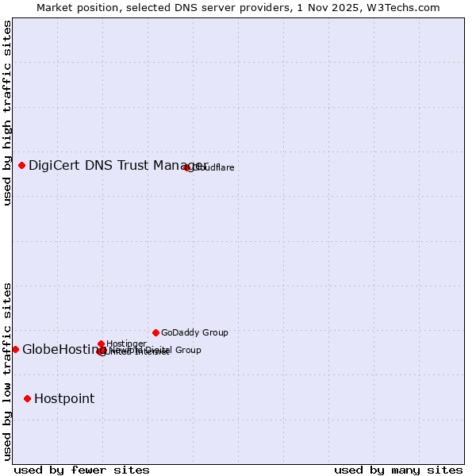476x476 pixels.
Task: Click W3Techs.com in the chart title
Action: pos(406,8)
